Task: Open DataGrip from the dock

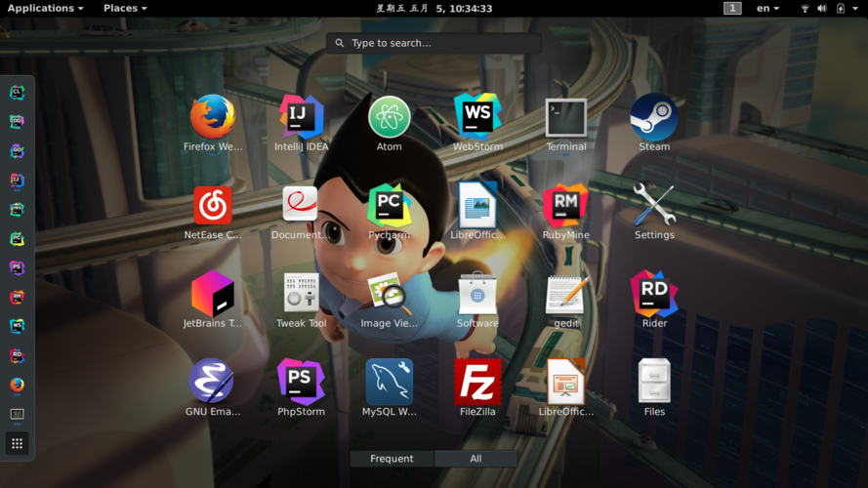Action: 18,122
